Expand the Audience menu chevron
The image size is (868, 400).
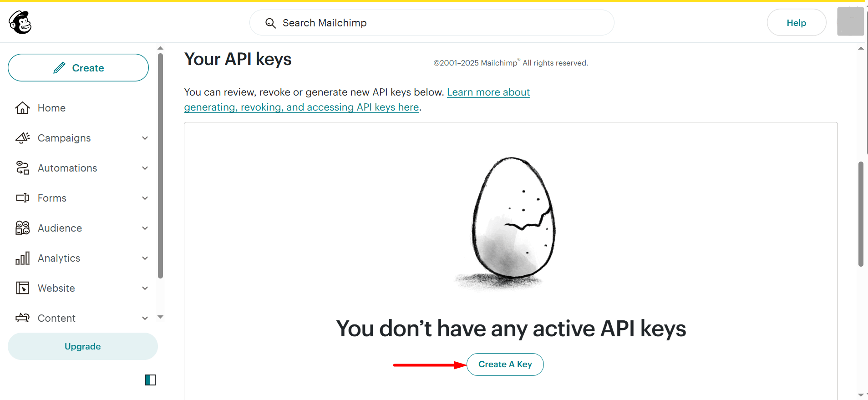[x=145, y=228]
